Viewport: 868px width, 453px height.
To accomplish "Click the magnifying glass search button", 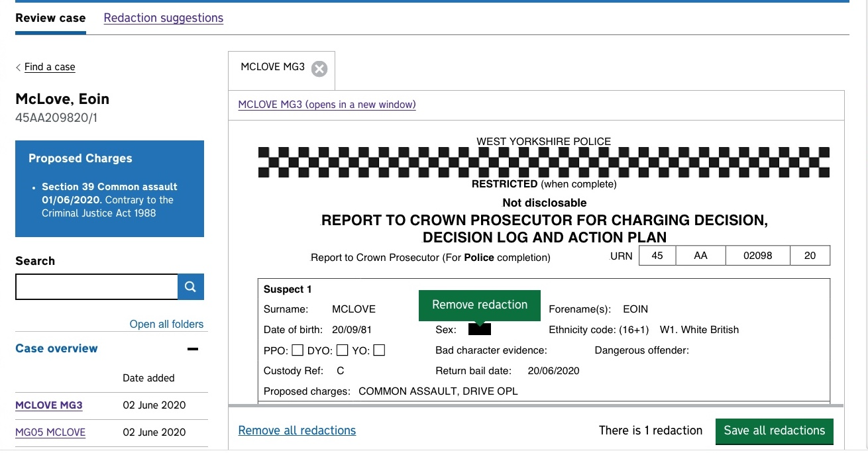I will coord(191,287).
